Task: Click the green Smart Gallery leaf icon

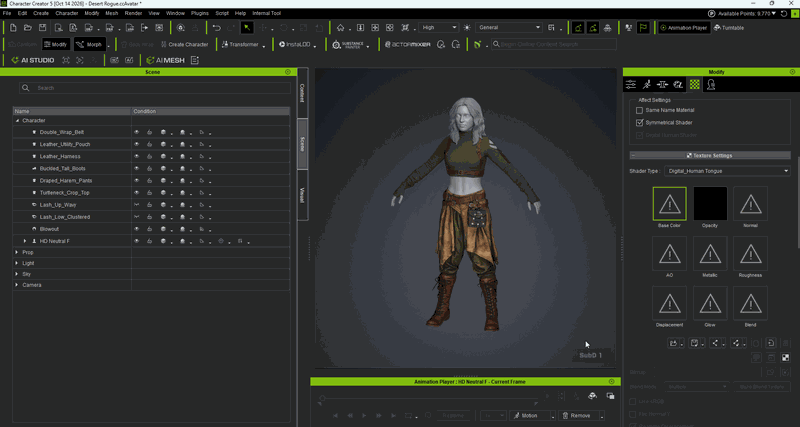Action: coord(478,44)
